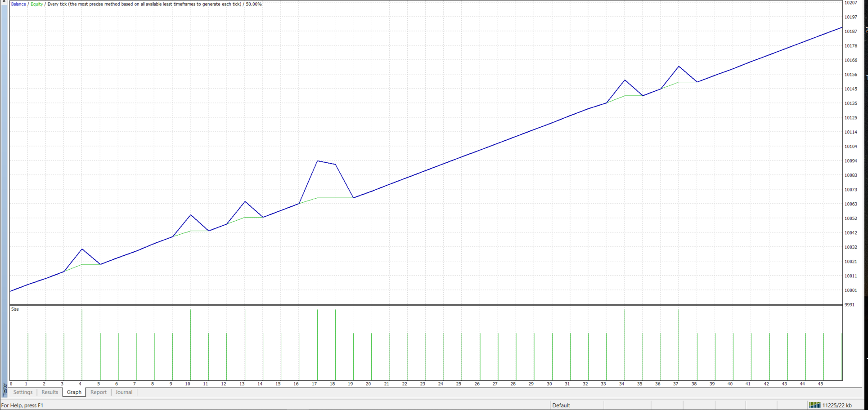The width and height of the screenshot is (868, 410).
Task: Click the x-axis label 20 below the graph
Action: click(x=368, y=384)
